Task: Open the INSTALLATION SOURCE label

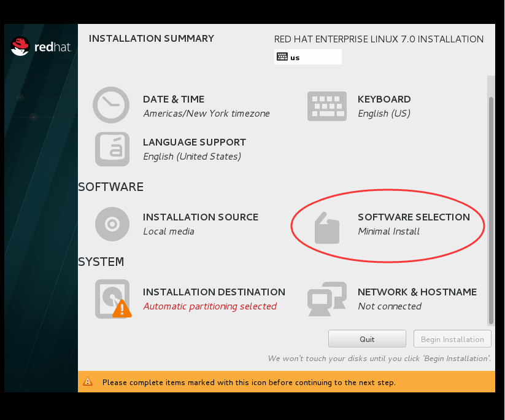Action: [x=200, y=217]
